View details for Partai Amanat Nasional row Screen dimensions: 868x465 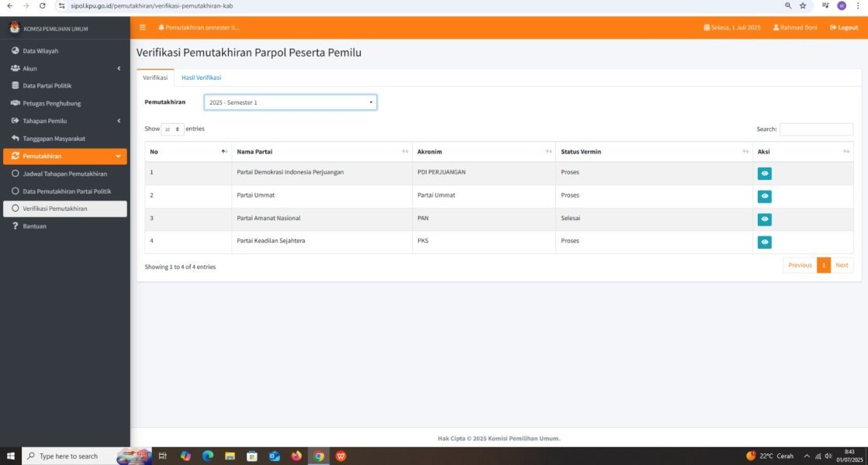tap(764, 219)
